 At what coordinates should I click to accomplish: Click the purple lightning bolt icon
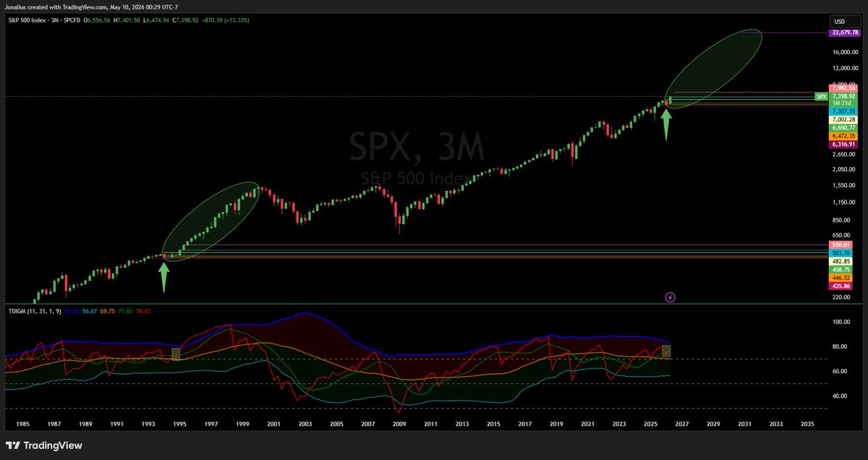click(671, 297)
